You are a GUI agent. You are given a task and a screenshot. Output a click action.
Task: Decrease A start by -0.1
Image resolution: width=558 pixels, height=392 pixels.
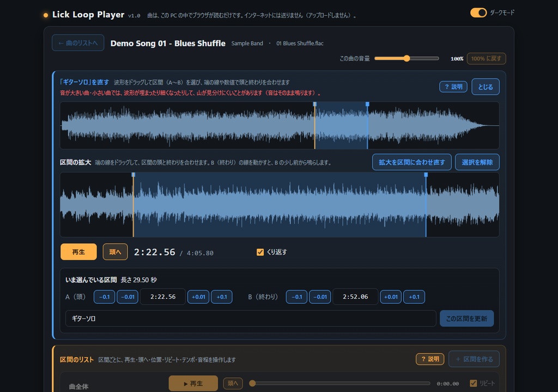point(104,297)
